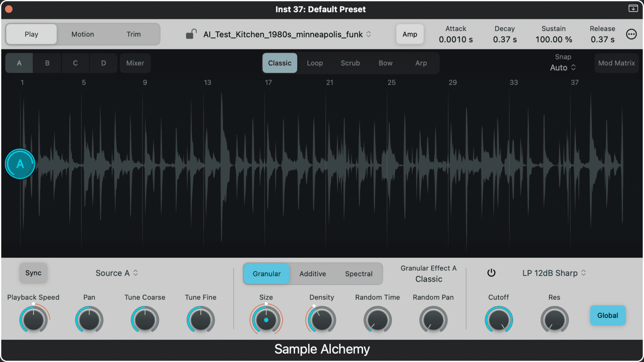The width and height of the screenshot is (644, 362).
Task: Switch to the Motion tab
Action: (x=83, y=34)
